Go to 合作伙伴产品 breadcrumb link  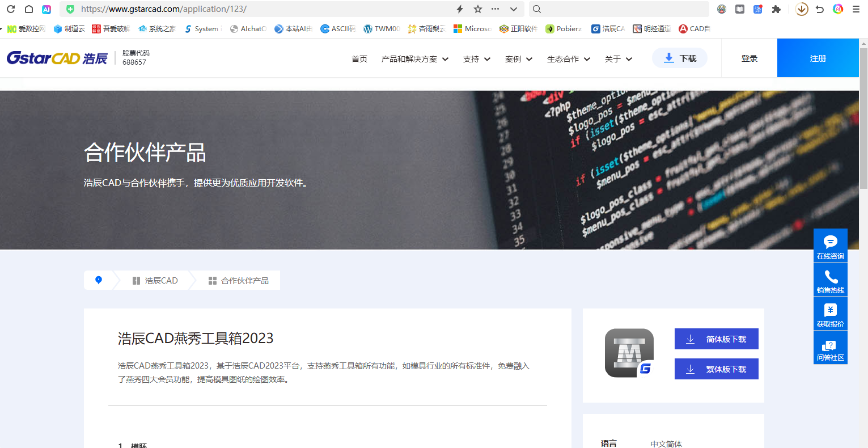(239, 281)
